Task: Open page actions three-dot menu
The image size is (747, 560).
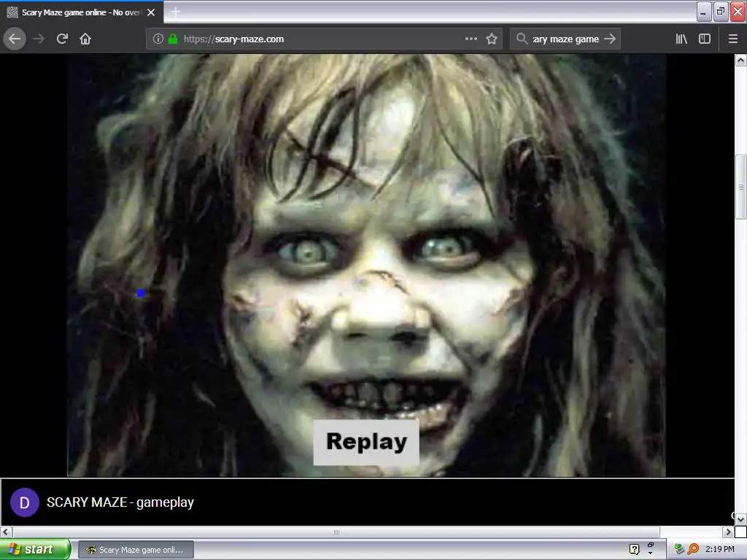Action: (x=471, y=39)
